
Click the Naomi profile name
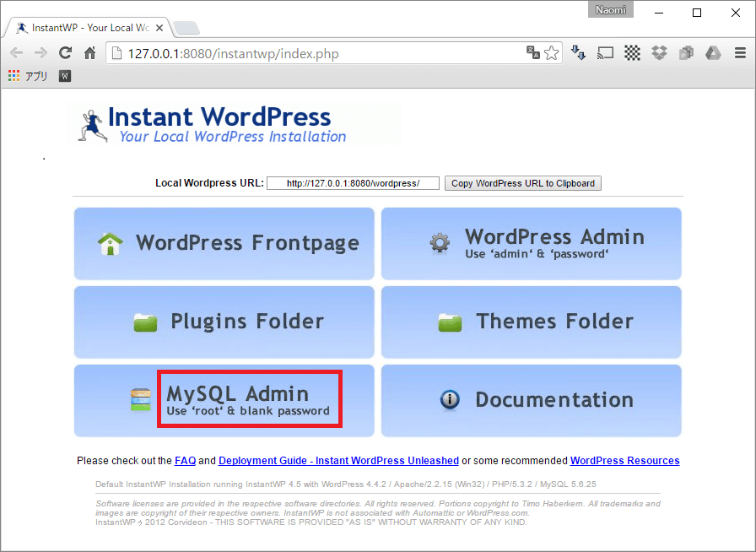(610, 9)
